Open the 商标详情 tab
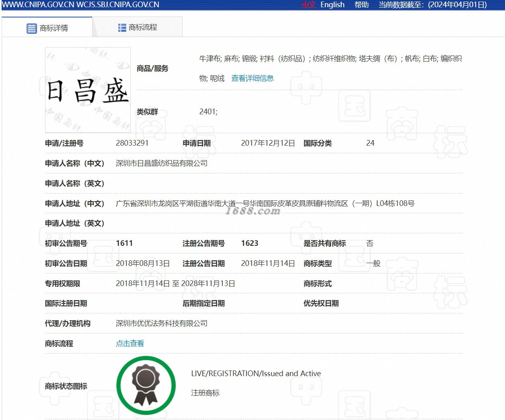 47,27
